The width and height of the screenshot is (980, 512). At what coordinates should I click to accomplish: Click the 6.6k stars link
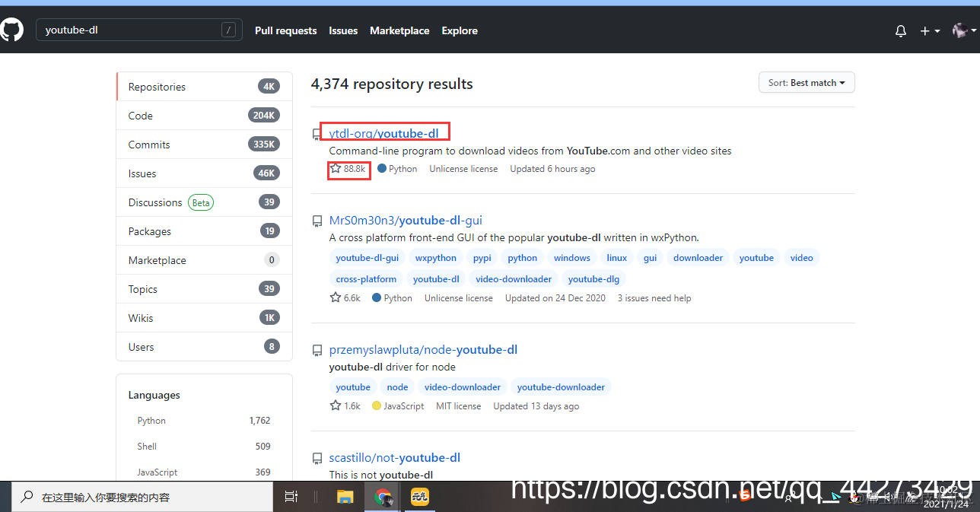click(345, 298)
